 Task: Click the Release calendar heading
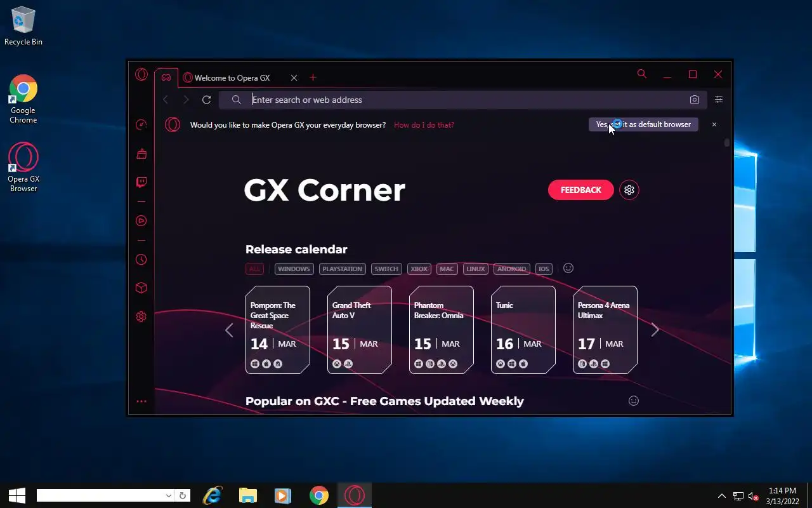(296, 250)
